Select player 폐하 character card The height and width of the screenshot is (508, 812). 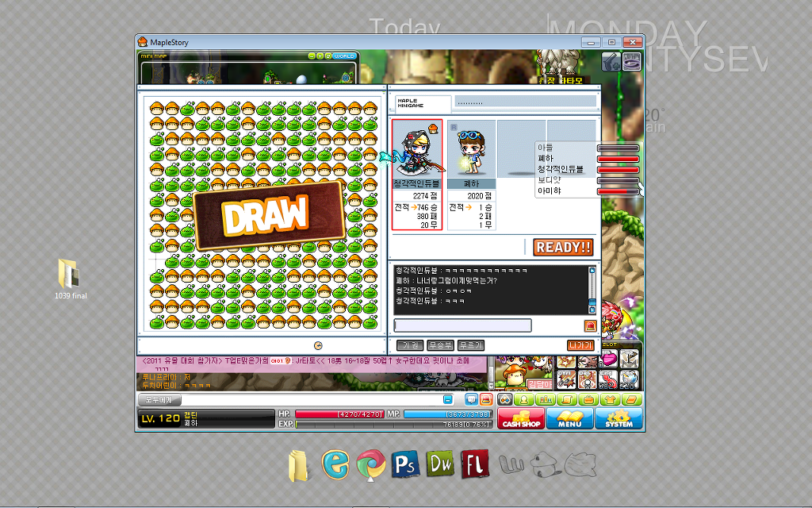(x=471, y=174)
